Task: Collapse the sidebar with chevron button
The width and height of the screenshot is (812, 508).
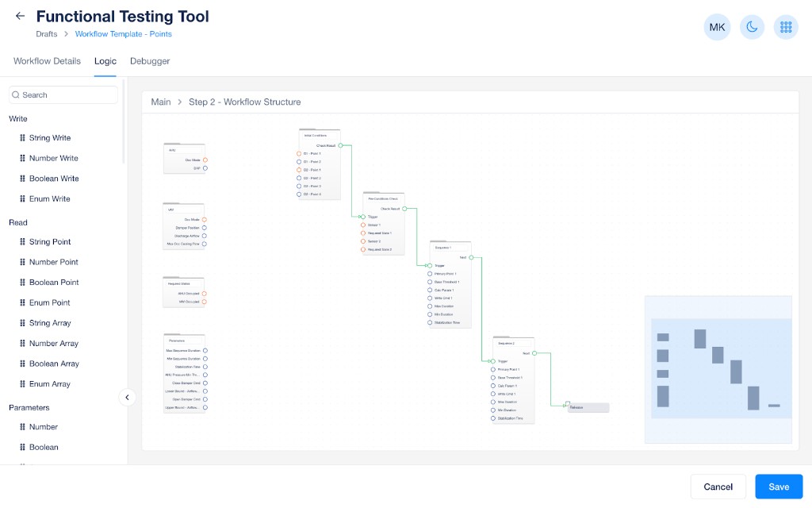Action: [x=127, y=398]
